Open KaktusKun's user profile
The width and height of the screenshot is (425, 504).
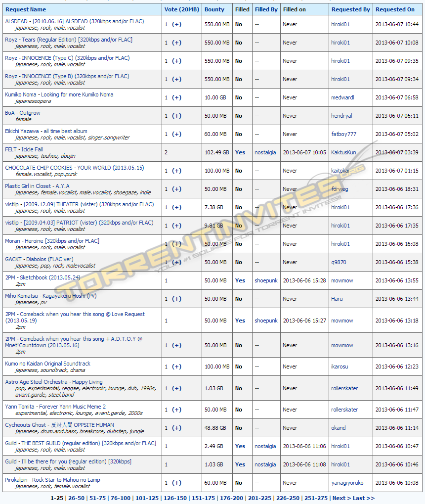(x=343, y=153)
